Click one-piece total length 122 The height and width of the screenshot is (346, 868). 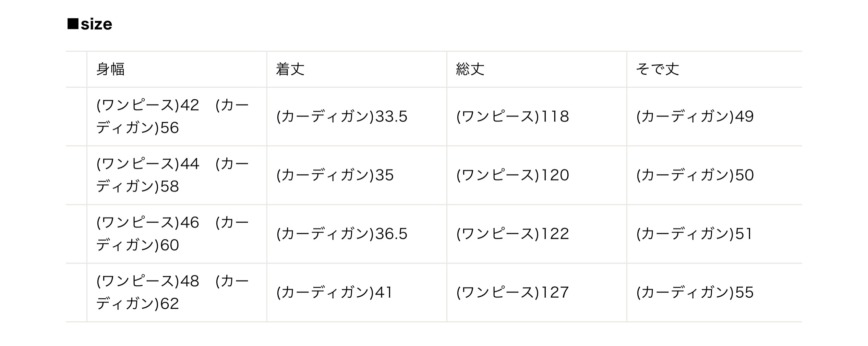513,234
